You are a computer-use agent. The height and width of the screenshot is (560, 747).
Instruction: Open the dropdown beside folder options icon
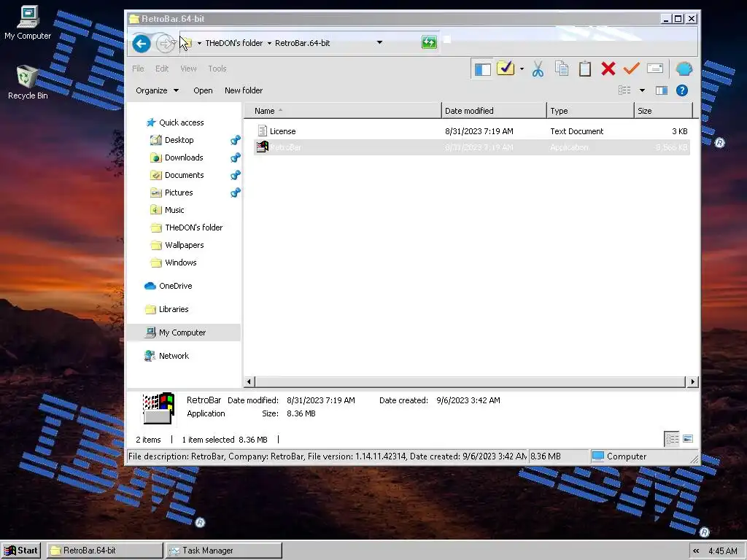[x=522, y=69]
